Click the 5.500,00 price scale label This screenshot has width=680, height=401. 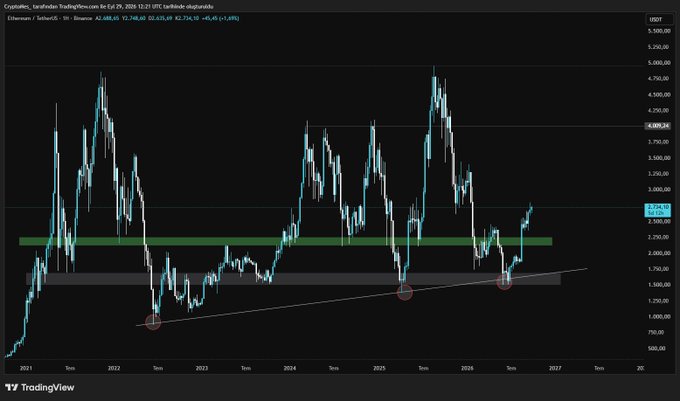pyautogui.click(x=658, y=31)
